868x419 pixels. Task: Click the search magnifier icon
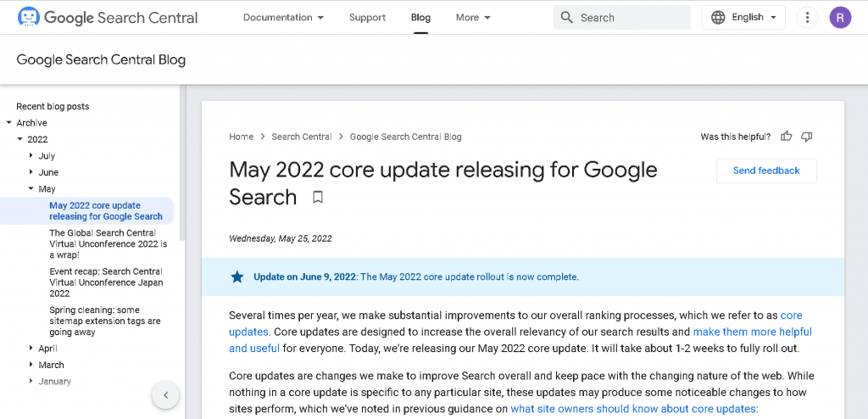567,17
